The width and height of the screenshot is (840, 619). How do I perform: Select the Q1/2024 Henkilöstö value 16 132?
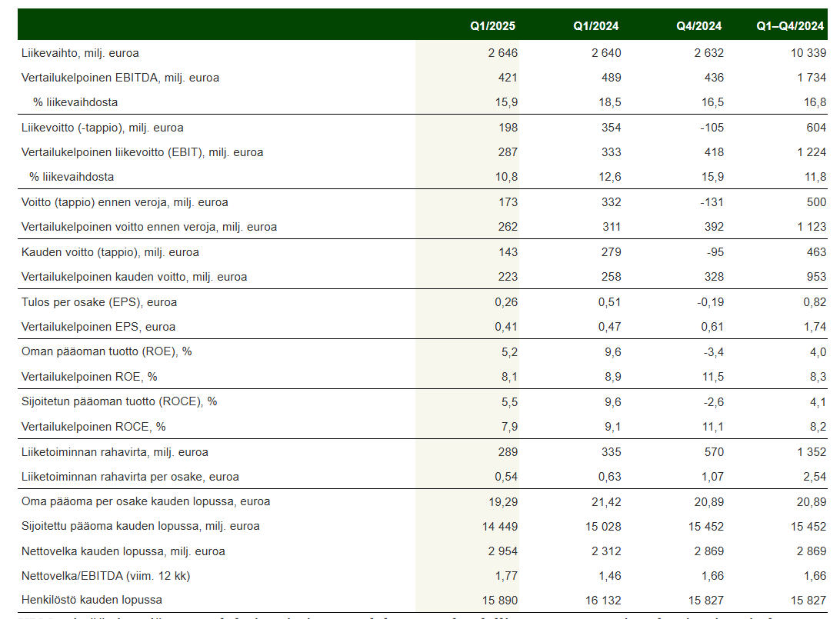(602, 601)
